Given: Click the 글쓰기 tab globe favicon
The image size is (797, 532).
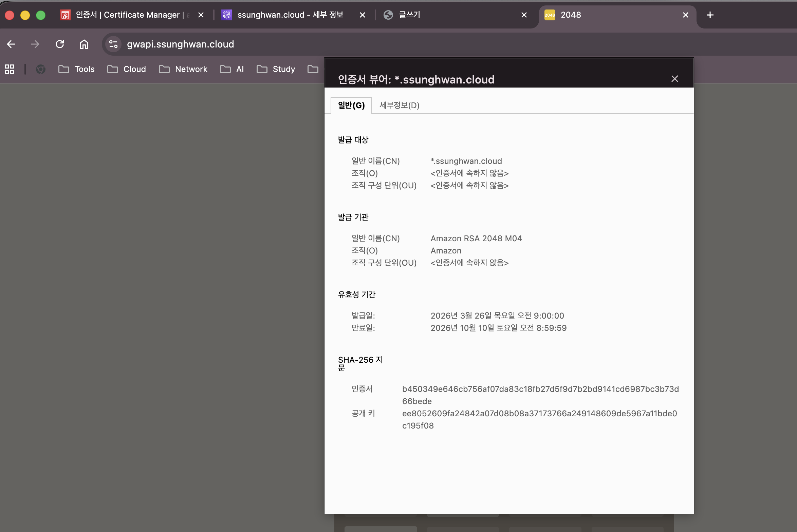Looking at the screenshot, I should 388,15.
